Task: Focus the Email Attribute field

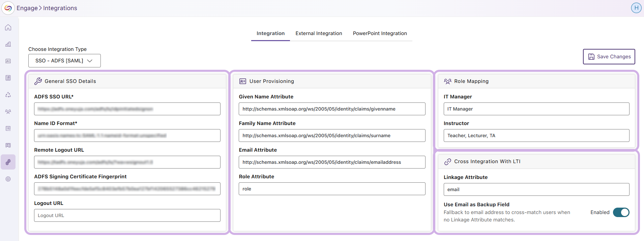Action: pyautogui.click(x=332, y=162)
